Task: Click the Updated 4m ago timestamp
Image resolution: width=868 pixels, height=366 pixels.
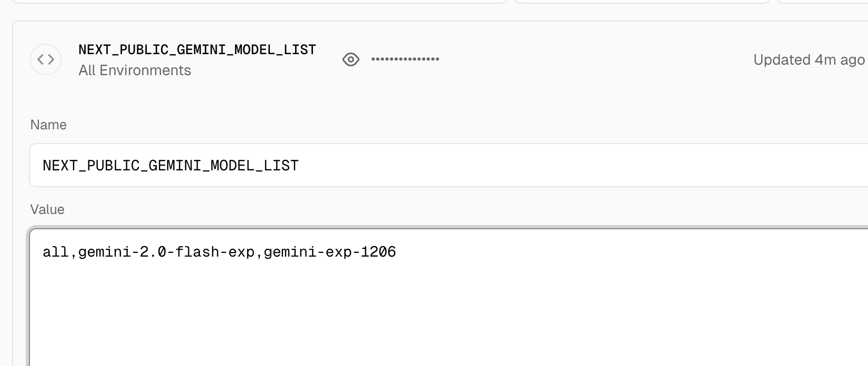Action: (809, 60)
